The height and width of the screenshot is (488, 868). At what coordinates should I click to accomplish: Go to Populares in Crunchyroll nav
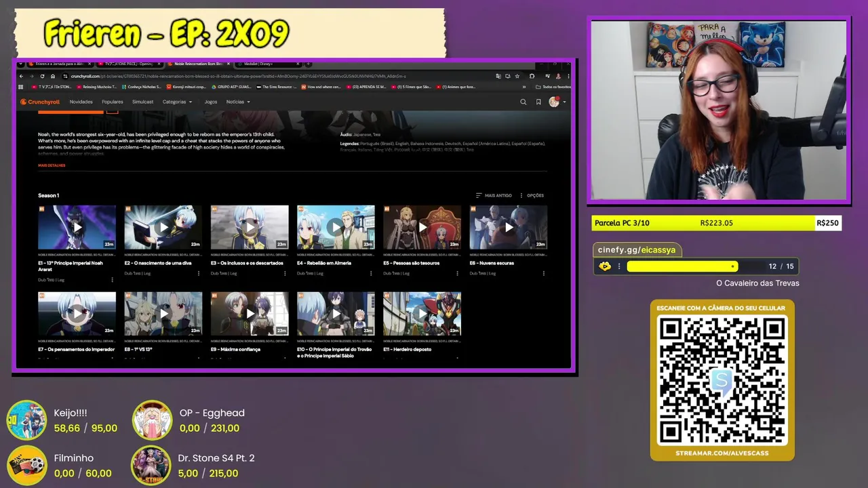click(x=113, y=102)
